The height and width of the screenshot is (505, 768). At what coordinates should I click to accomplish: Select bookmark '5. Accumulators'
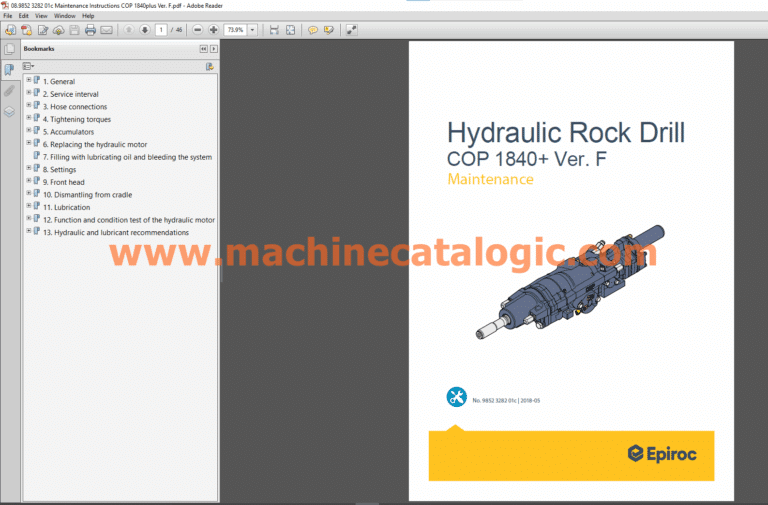pyautogui.click(x=68, y=132)
